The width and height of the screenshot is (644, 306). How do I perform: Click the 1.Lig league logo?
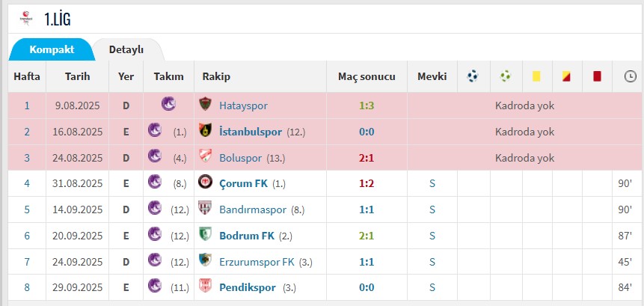(26, 17)
